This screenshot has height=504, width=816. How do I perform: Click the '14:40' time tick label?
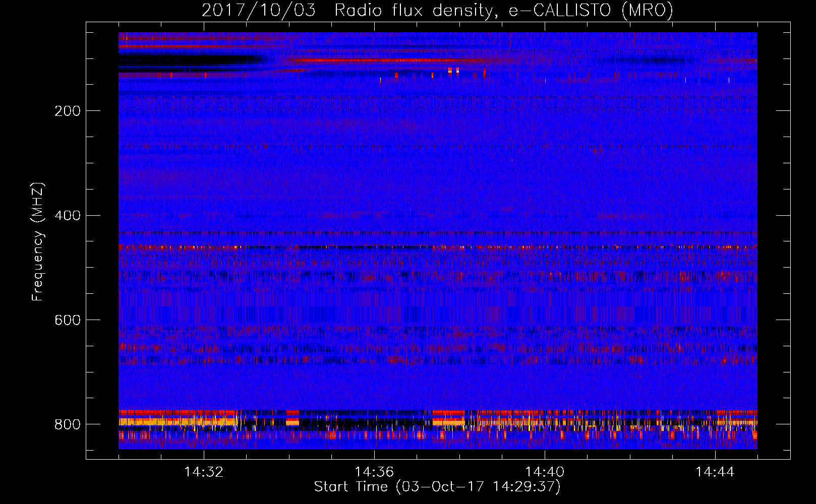click(x=545, y=472)
